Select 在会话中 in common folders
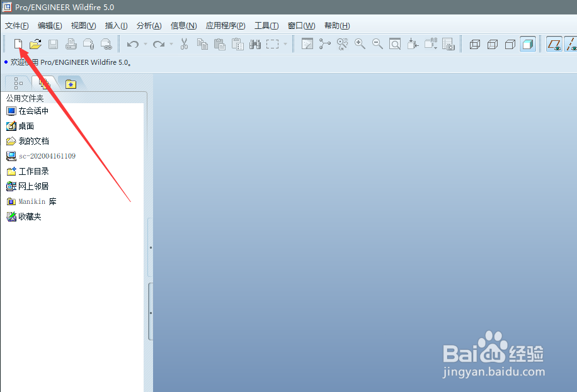This screenshot has width=577, height=392. 27,111
